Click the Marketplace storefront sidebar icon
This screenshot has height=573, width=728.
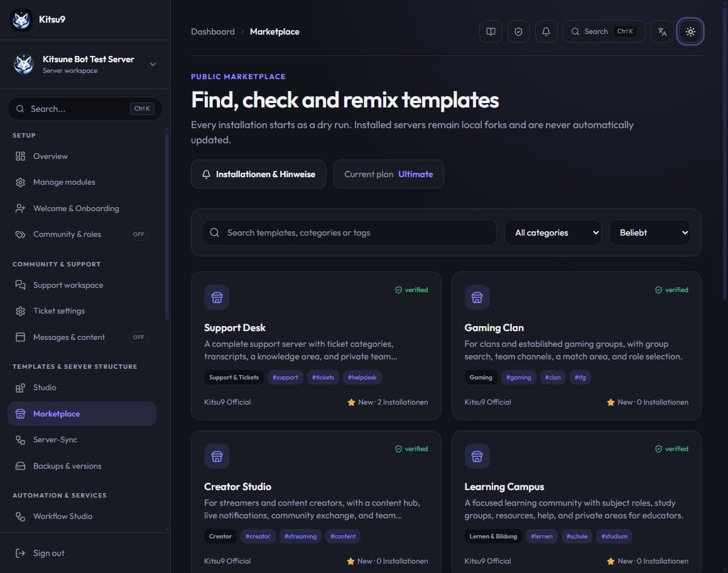(20, 414)
